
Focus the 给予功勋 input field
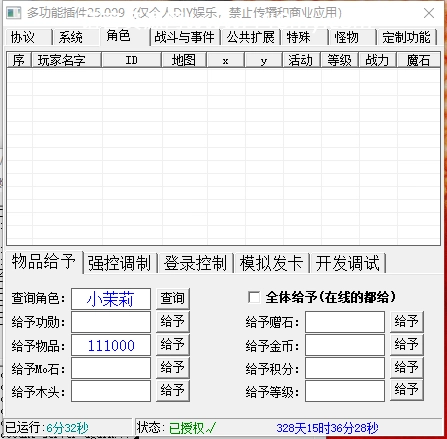pyautogui.click(x=111, y=322)
